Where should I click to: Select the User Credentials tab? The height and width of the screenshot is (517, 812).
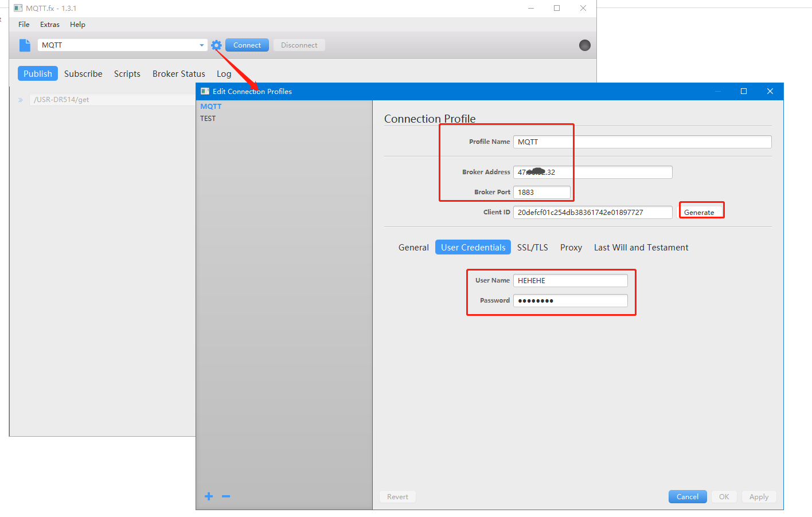pos(473,247)
